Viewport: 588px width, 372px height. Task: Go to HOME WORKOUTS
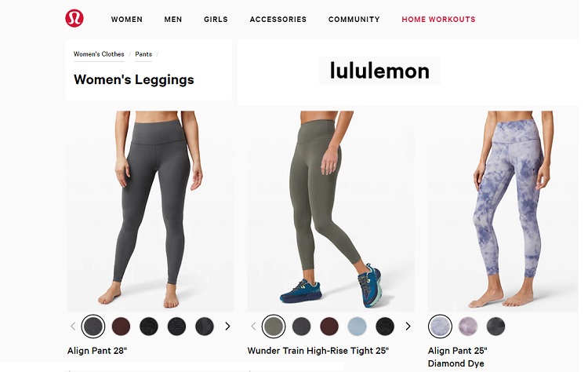pyautogui.click(x=438, y=19)
